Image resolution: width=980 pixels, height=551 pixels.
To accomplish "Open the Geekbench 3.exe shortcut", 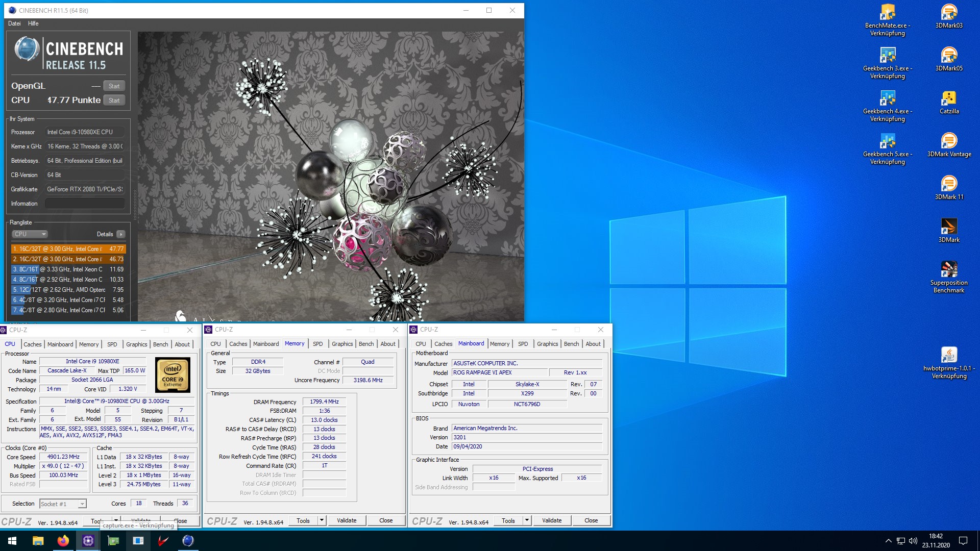I will 888,63.
